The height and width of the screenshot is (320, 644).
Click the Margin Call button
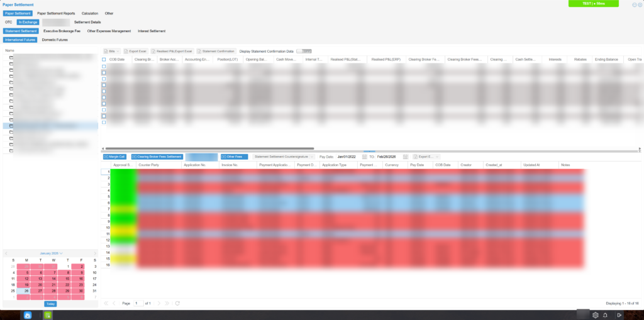click(x=115, y=157)
